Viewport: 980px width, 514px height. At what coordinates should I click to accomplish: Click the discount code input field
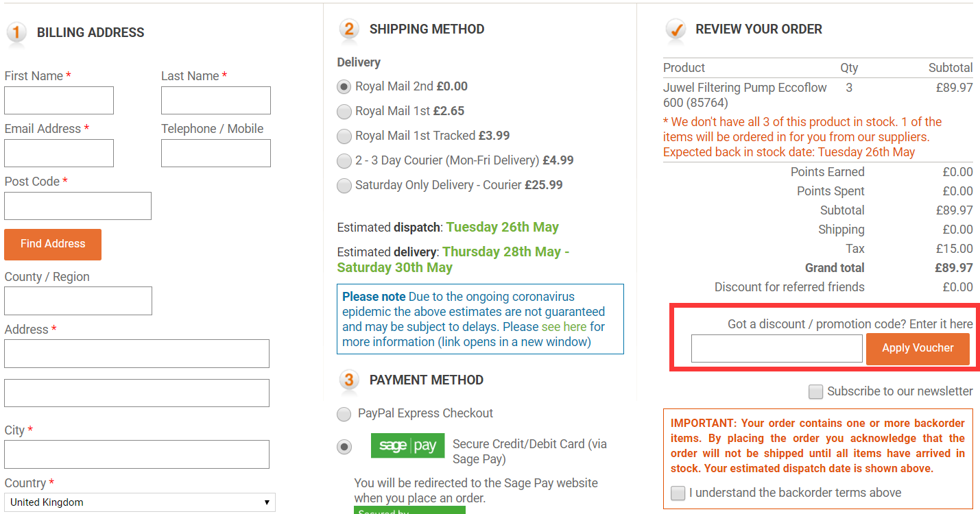(776, 349)
